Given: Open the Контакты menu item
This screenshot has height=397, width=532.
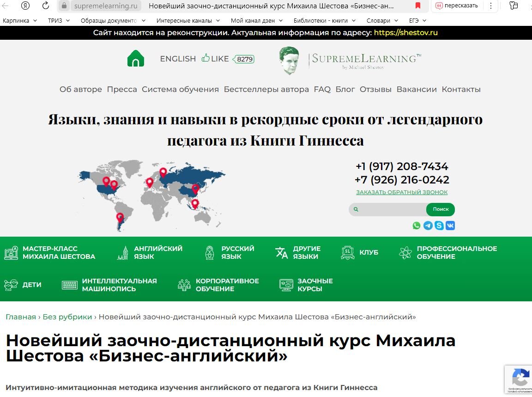Looking at the screenshot, I should click(x=461, y=89).
